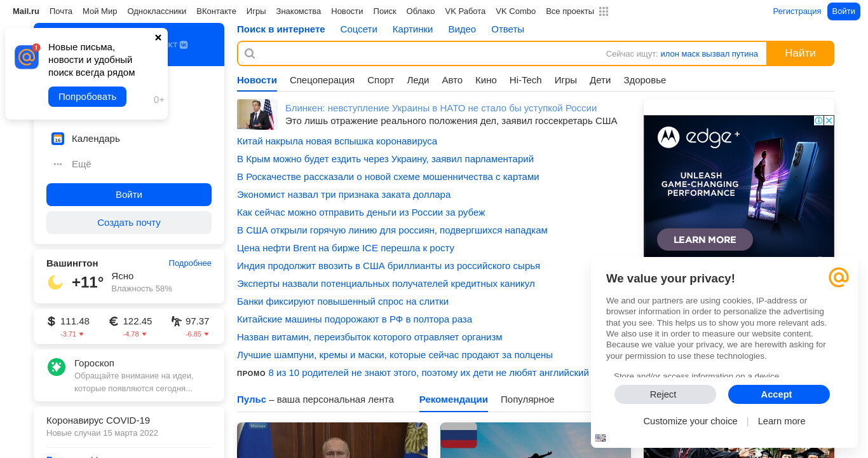Click the moon weather icon
868x458 pixels.
(55, 282)
